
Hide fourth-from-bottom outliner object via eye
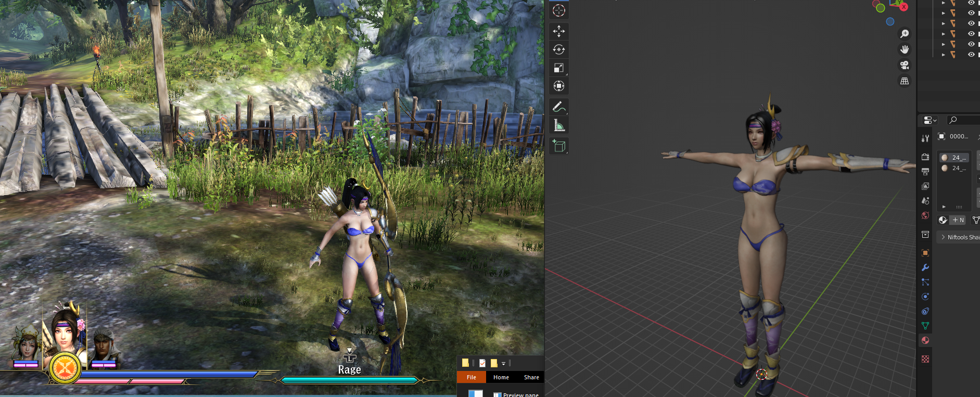click(971, 23)
